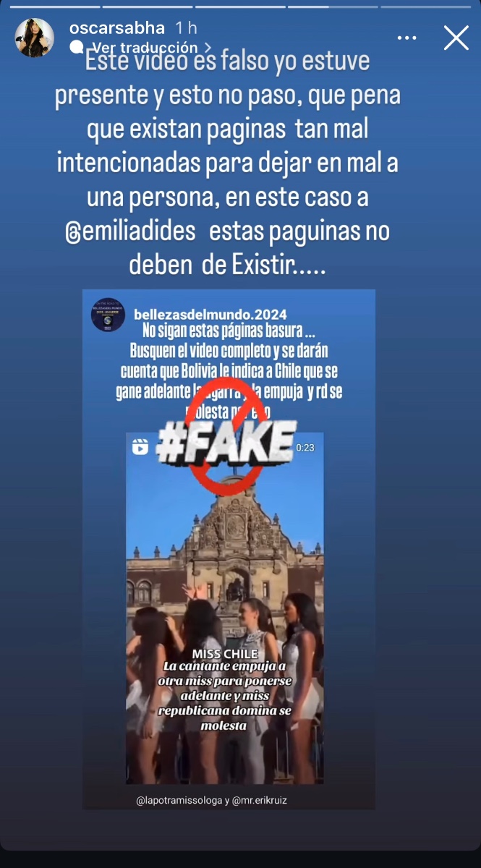Viewport: 481px width, 868px height.
Task: Tap the translation speech bubble icon
Action: click(76, 46)
